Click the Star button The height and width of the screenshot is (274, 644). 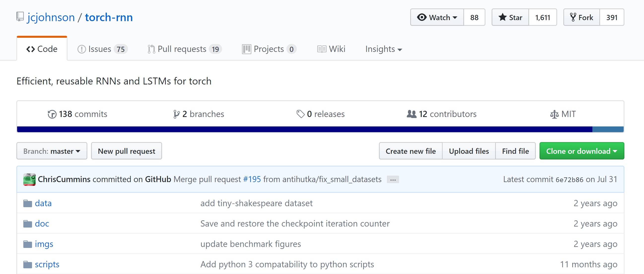[x=510, y=17]
